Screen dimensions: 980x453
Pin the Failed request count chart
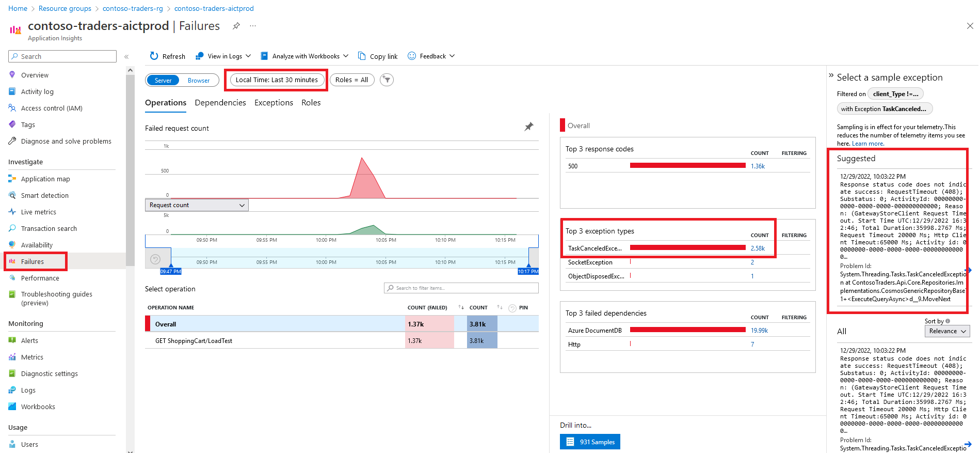coord(529,127)
